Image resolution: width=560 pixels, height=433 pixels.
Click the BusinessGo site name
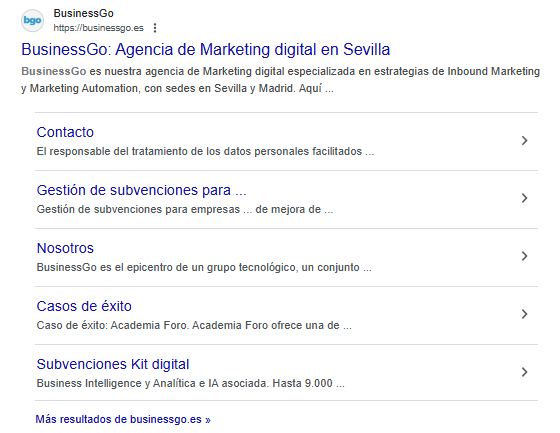pyautogui.click(x=84, y=13)
